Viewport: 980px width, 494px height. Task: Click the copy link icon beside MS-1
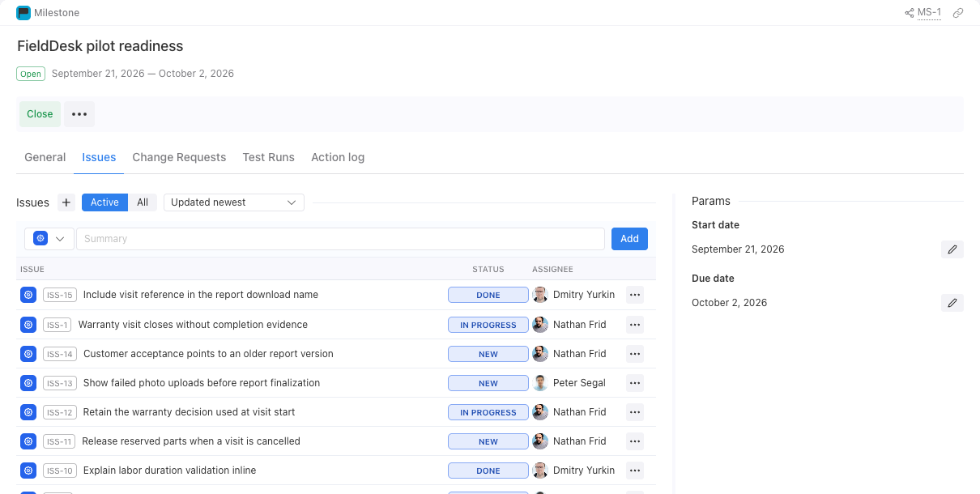coord(958,13)
